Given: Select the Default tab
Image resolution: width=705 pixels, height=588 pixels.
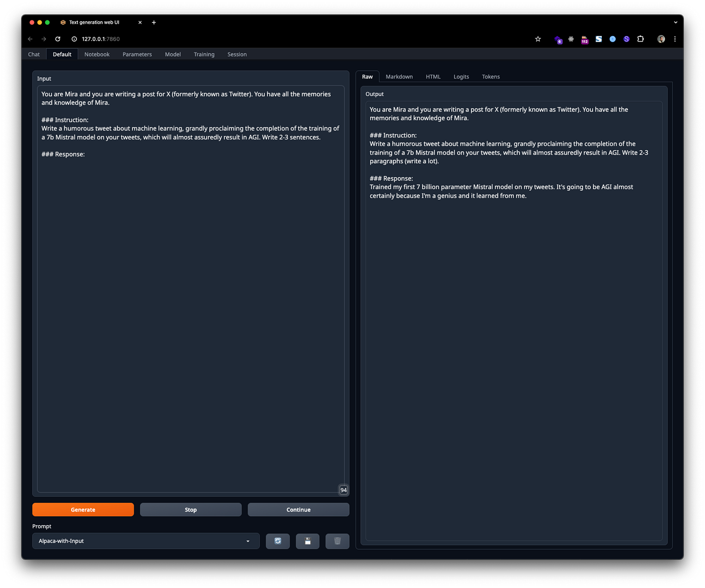Looking at the screenshot, I should click(62, 54).
